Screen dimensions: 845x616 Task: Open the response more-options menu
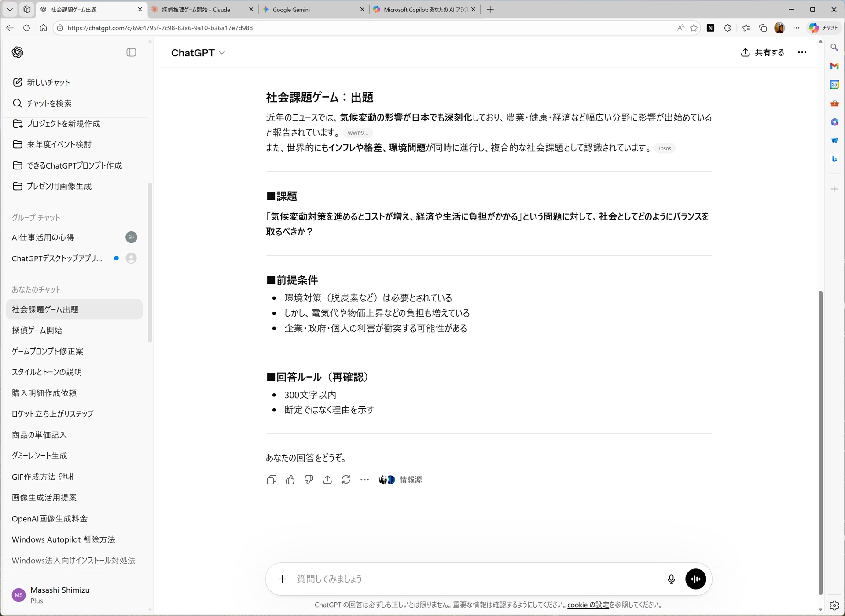pyautogui.click(x=365, y=480)
